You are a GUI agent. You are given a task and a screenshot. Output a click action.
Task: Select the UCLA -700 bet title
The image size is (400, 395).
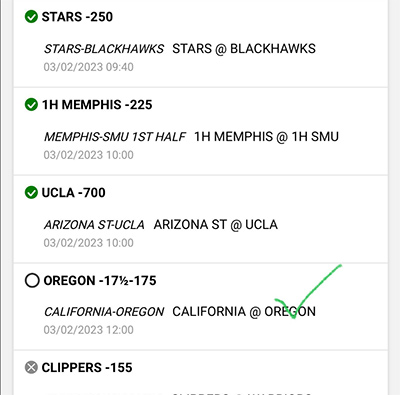click(73, 193)
